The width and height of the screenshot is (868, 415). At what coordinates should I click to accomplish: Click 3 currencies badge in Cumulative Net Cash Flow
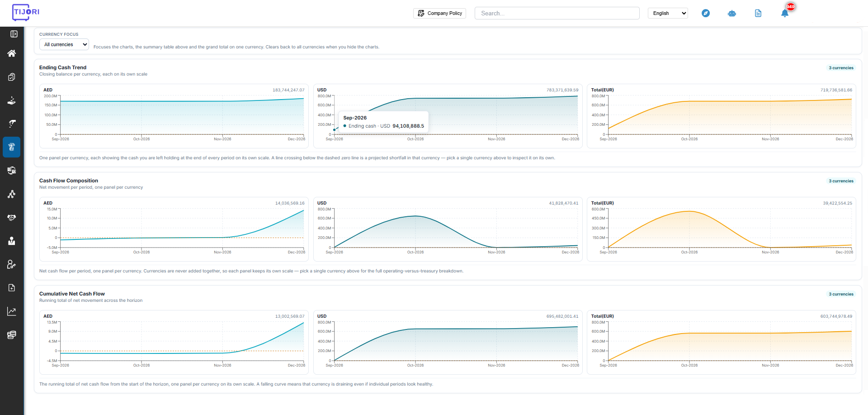pos(841,294)
